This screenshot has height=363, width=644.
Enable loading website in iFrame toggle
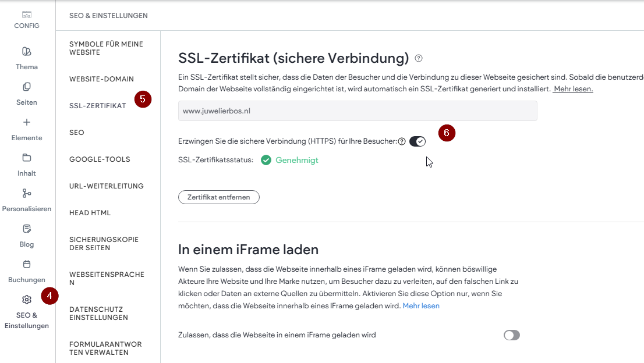click(x=511, y=335)
